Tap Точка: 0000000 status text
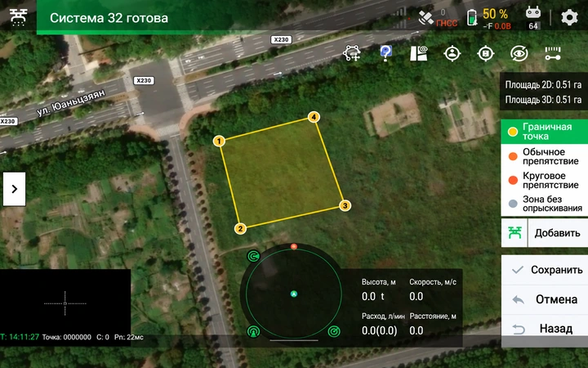Screen dimensions: 588x368 [x=66, y=337]
